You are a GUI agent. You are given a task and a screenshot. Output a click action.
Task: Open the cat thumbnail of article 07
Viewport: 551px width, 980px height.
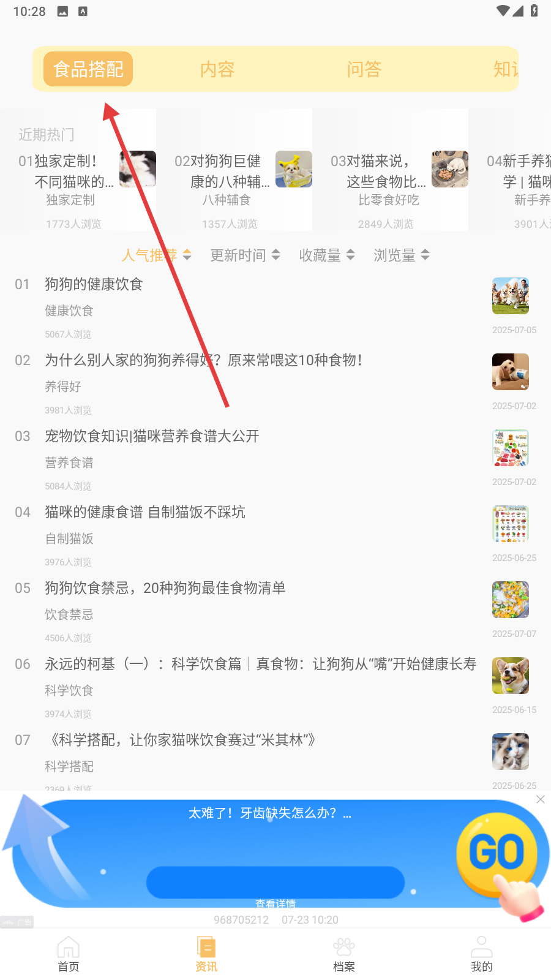[x=511, y=752]
